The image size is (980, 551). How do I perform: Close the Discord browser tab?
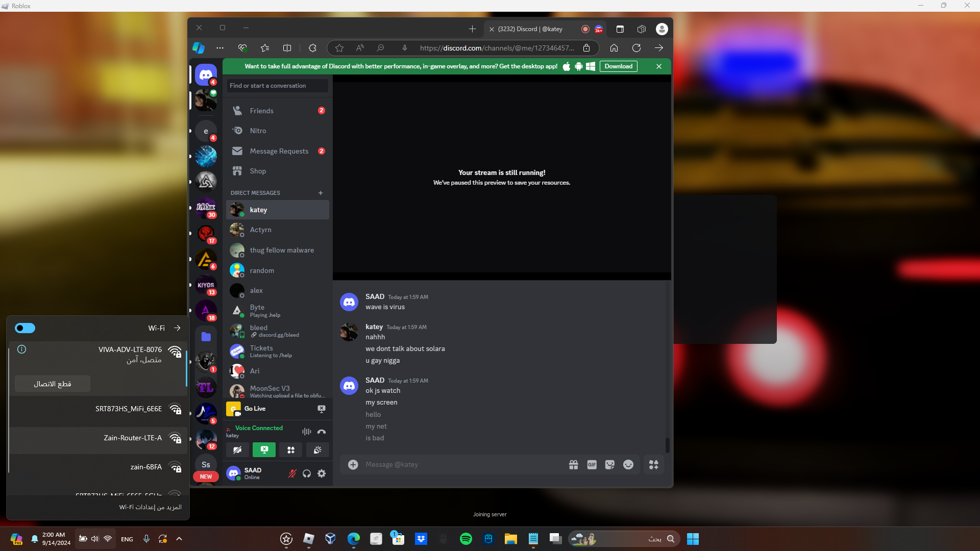[492, 29]
